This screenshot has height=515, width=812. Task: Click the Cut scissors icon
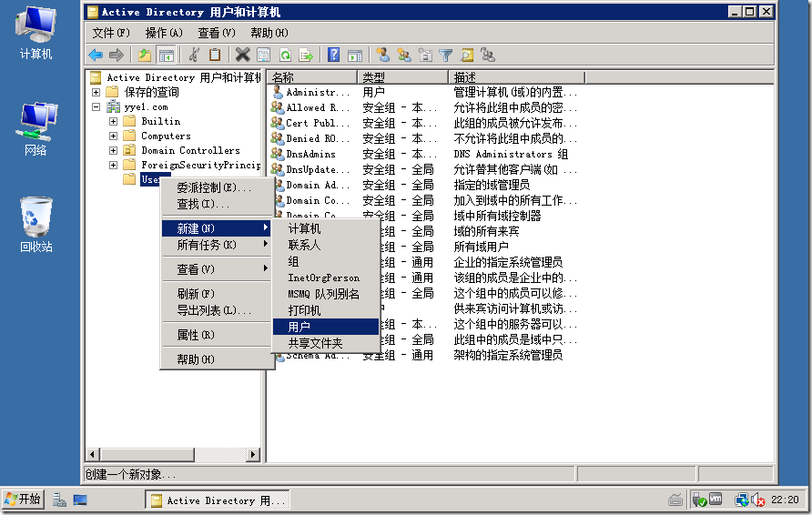(194, 55)
